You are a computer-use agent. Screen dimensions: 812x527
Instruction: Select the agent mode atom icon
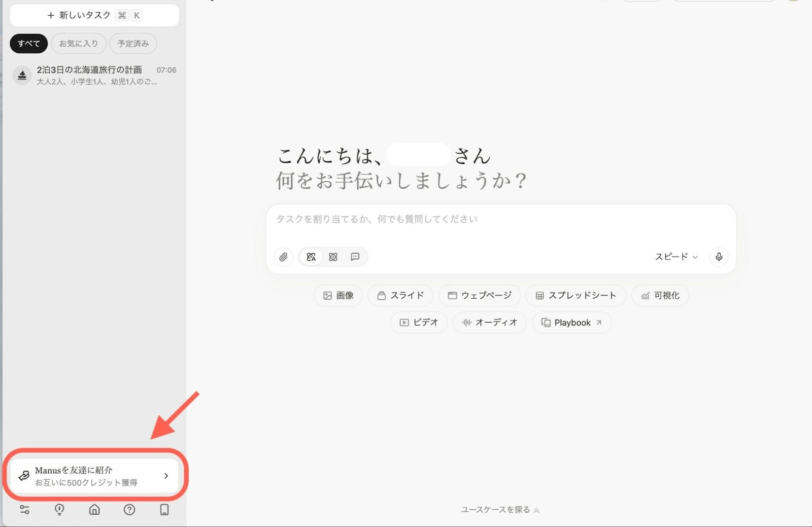(333, 257)
